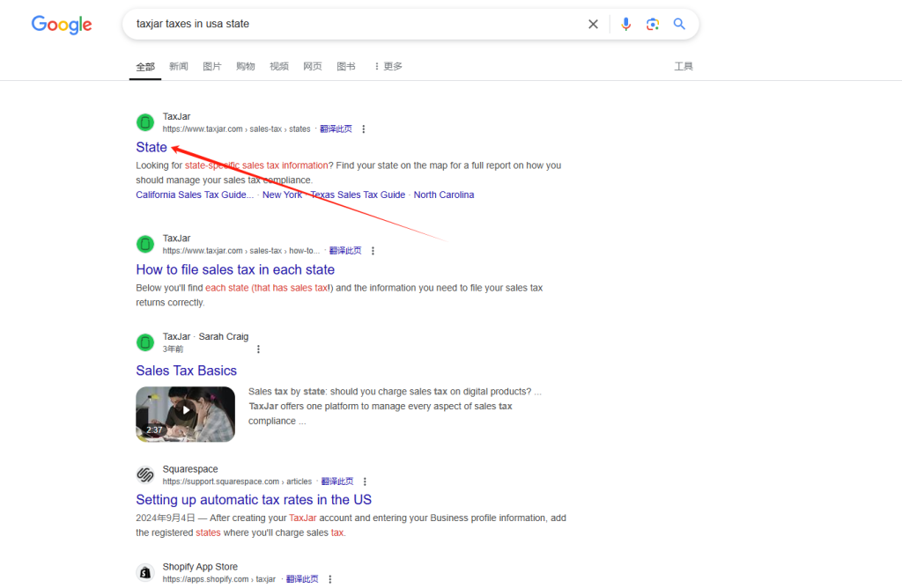Open three-dot menu for the Squarespace result
Image resolution: width=902 pixels, height=588 pixels.
click(x=365, y=481)
